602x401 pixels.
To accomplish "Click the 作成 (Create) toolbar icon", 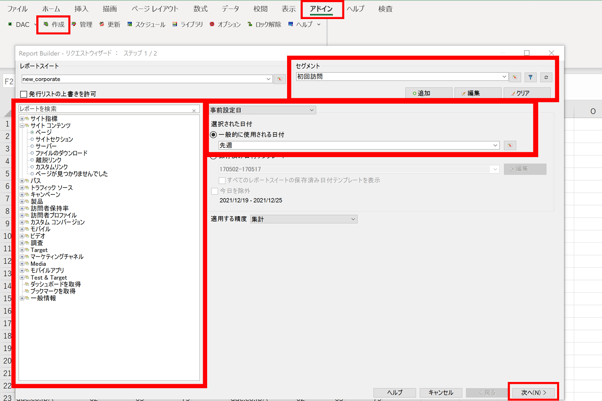I will (x=54, y=25).
